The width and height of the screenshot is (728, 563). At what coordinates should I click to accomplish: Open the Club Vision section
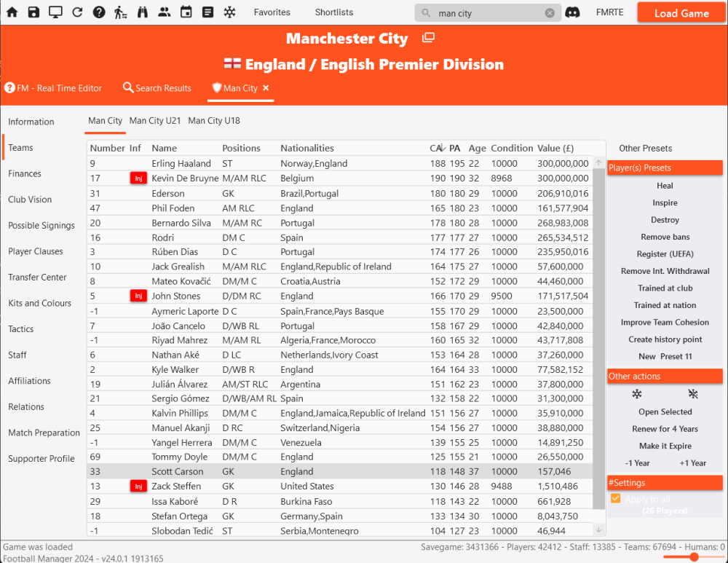coord(30,200)
